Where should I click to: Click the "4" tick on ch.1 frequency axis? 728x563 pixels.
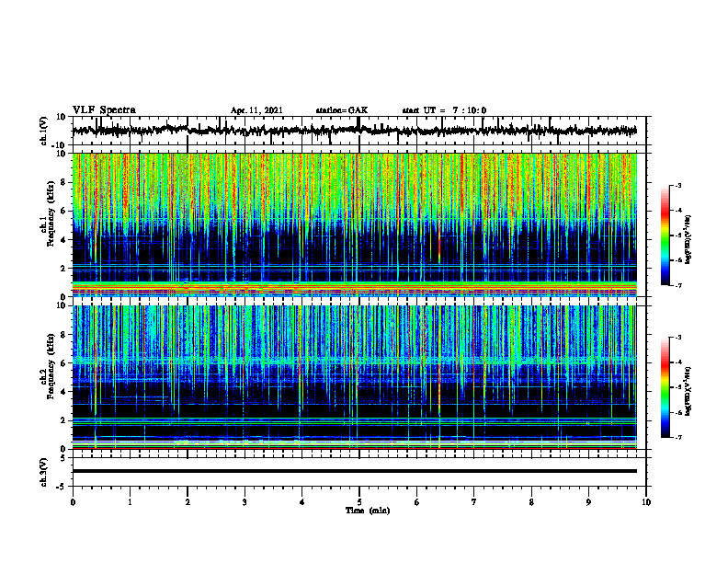point(63,240)
